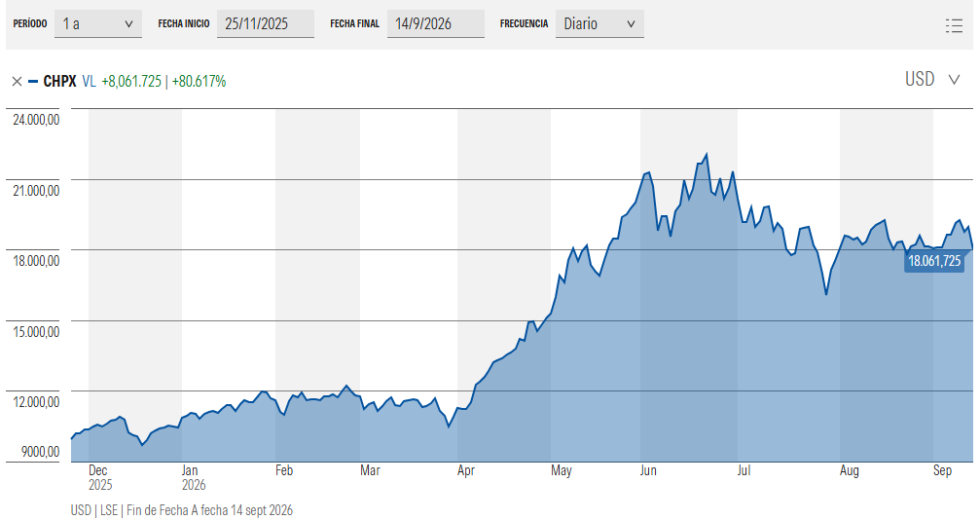Click the Apr label on time axis
This screenshot has width=980, height=520.
pos(466,470)
